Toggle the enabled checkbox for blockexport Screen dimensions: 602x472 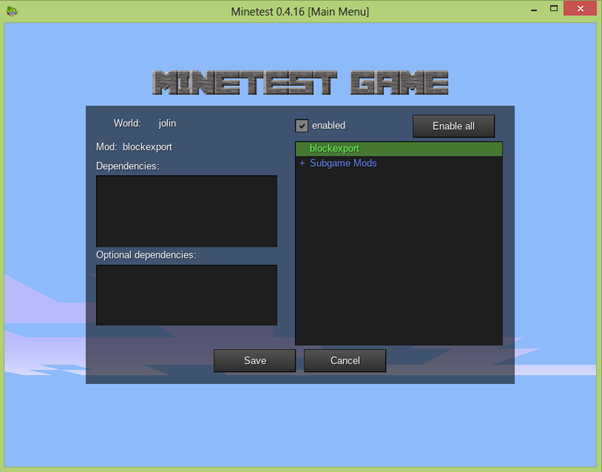click(x=301, y=126)
